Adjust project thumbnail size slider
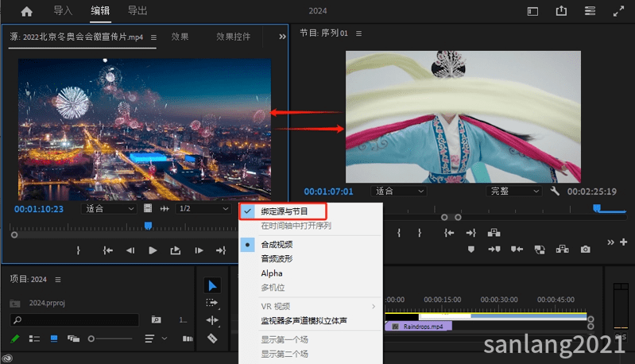This screenshot has width=635, height=364. pos(110,339)
